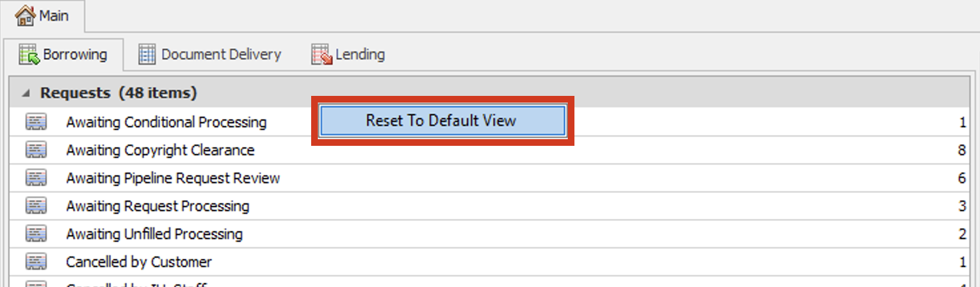The width and height of the screenshot is (980, 287).
Task: Click the Borrowing tab grid icon
Action: tap(29, 55)
